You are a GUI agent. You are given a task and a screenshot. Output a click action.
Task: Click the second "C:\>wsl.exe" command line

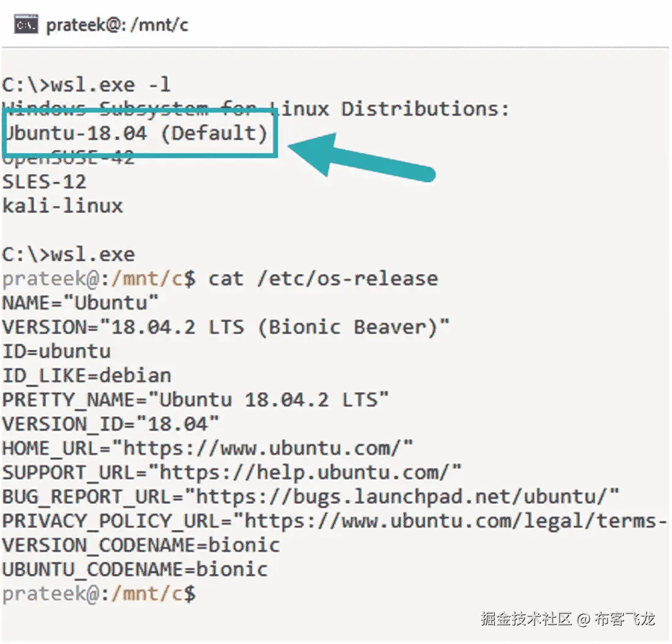click(x=68, y=254)
